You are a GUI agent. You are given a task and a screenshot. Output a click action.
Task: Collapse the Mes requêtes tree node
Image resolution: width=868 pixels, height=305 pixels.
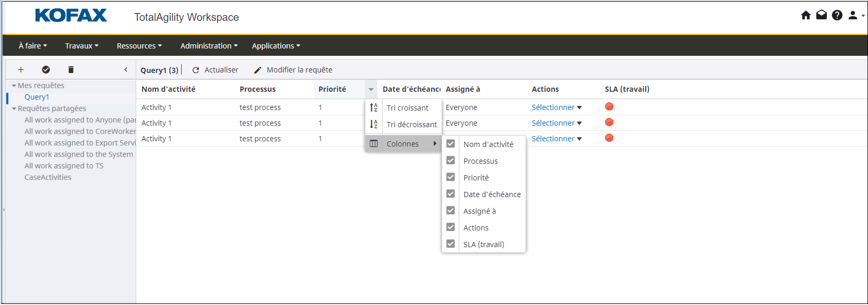14,86
